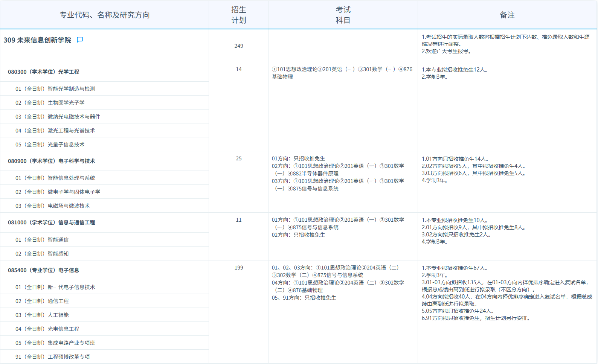The height and width of the screenshot is (364, 598).
Task: Open 080900 电子科学与技术 major row
Action: 52,161
